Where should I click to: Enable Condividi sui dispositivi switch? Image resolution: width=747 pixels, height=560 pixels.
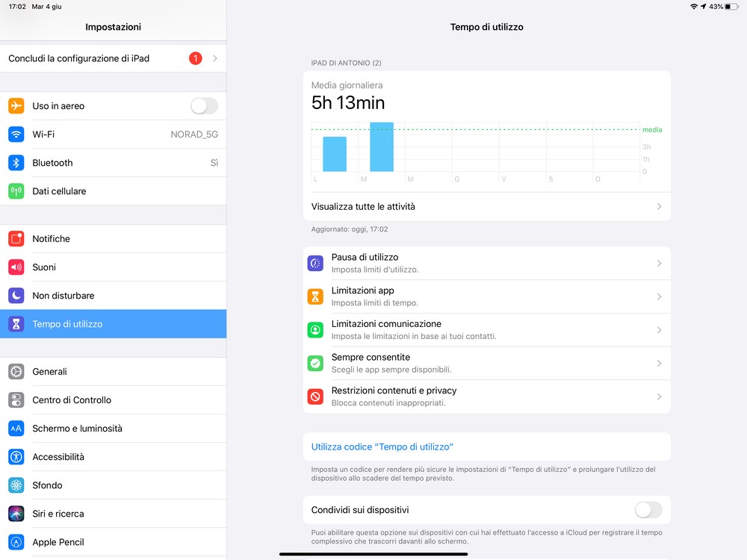click(x=648, y=510)
